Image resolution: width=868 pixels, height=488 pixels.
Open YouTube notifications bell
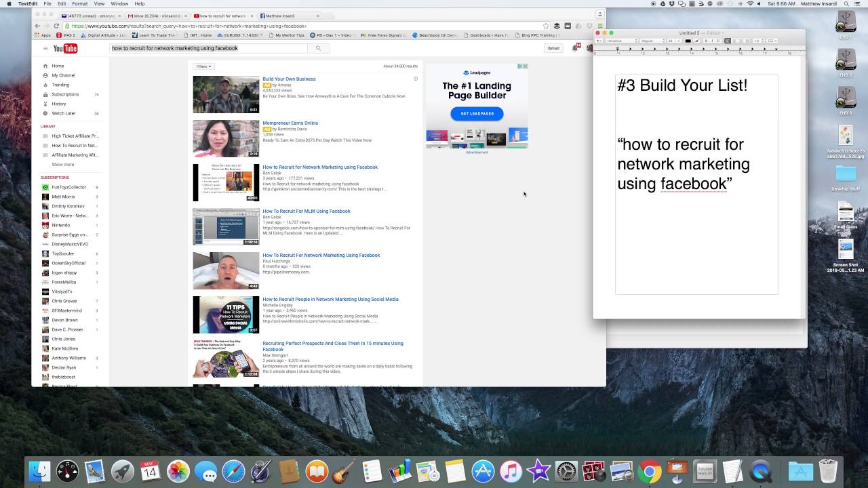click(x=576, y=48)
